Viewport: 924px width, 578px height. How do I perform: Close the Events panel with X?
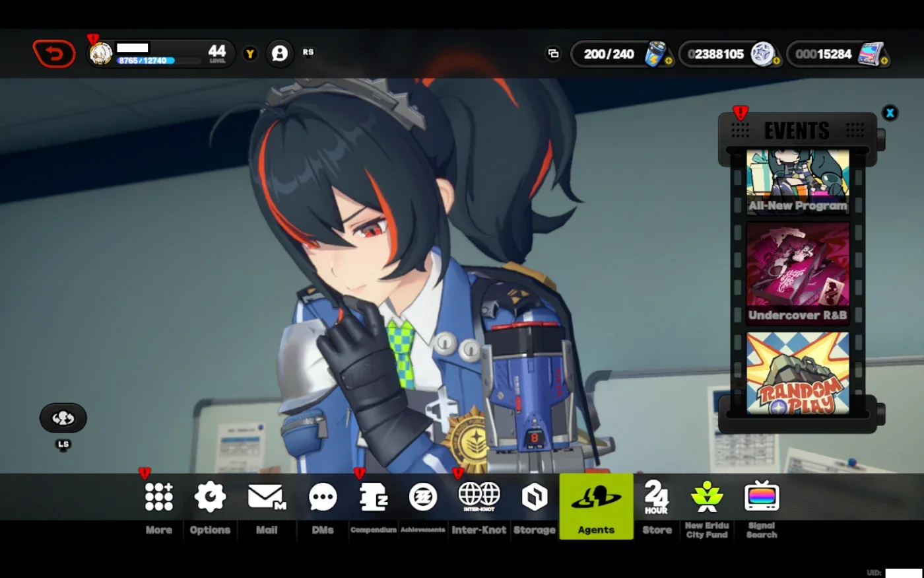click(890, 113)
